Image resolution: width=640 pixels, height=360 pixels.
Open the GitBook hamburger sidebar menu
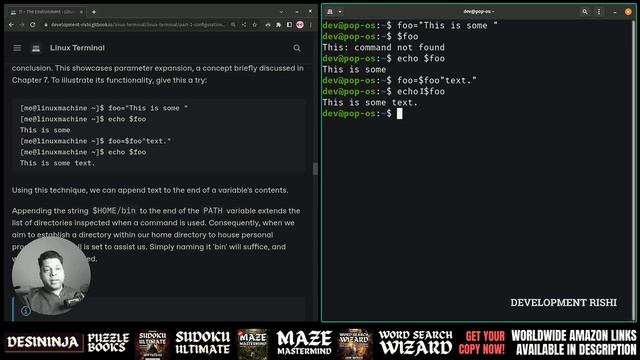(x=17, y=48)
